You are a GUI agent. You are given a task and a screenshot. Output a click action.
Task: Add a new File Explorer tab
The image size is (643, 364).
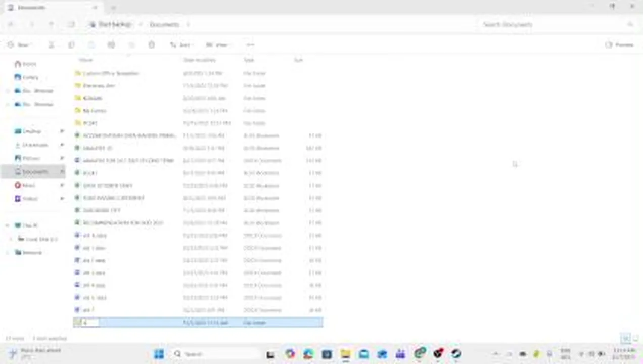(113, 8)
